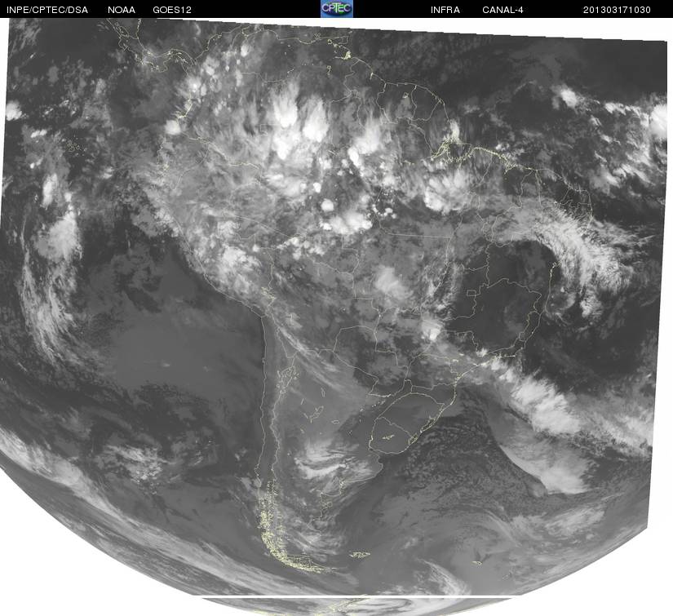
Task: Click the INFRA label in header
Action: pyautogui.click(x=445, y=10)
